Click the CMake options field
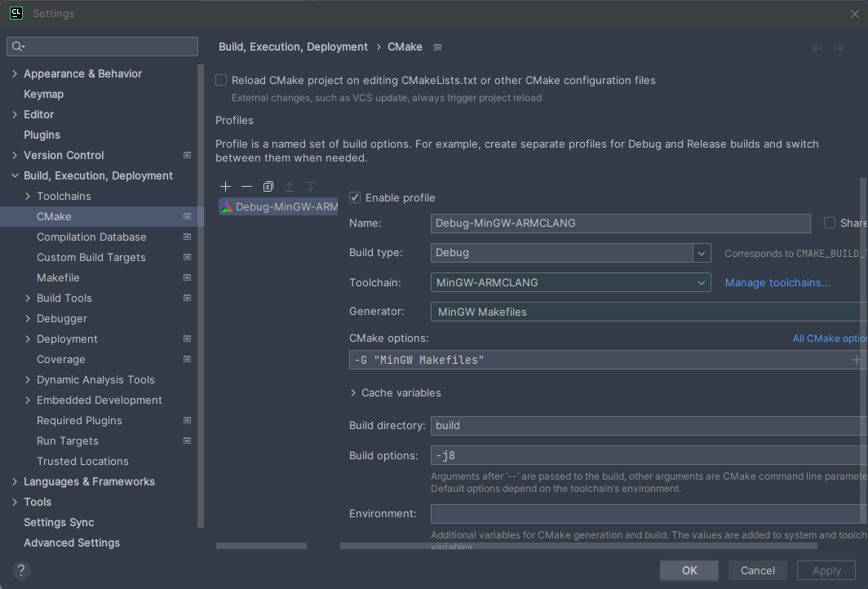This screenshot has height=589, width=868. click(x=607, y=360)
